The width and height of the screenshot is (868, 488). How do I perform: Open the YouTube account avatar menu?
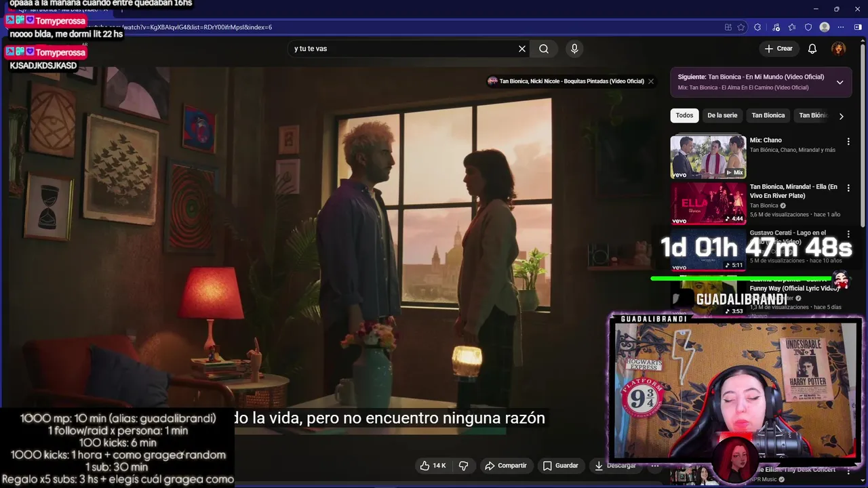pos(839,49)
